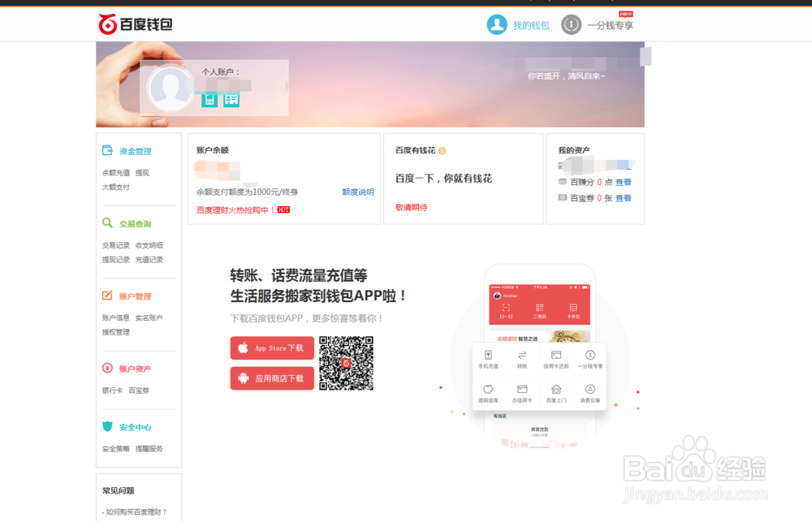Click the QR code for the wallet app
812x522 pixels.
346,363
